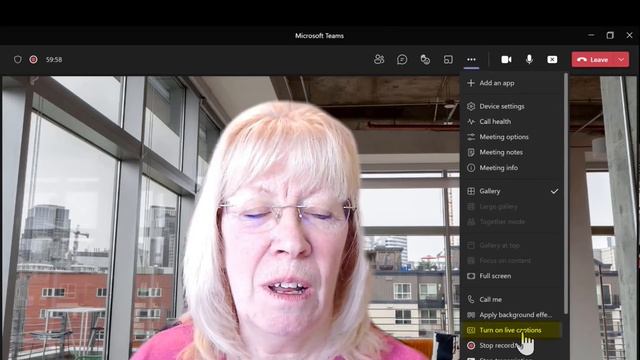Click the red recording indicator icon
Viewport: 640px width, 360px height.
click(x=33, y=60)
